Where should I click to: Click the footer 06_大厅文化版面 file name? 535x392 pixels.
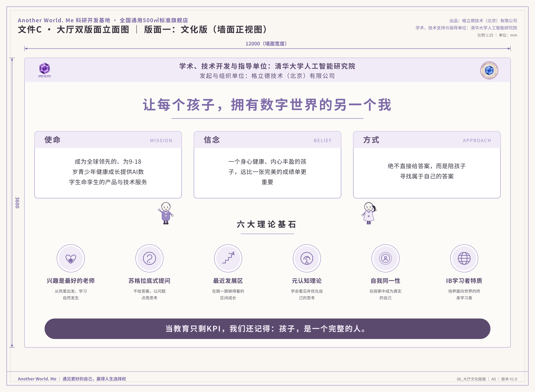click(471, 379)
